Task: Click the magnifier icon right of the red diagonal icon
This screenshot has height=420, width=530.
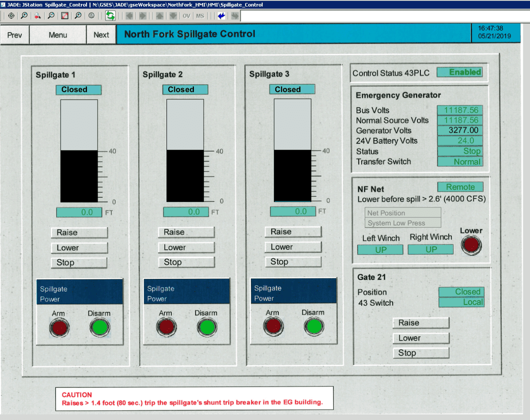Action: [78, 15]
